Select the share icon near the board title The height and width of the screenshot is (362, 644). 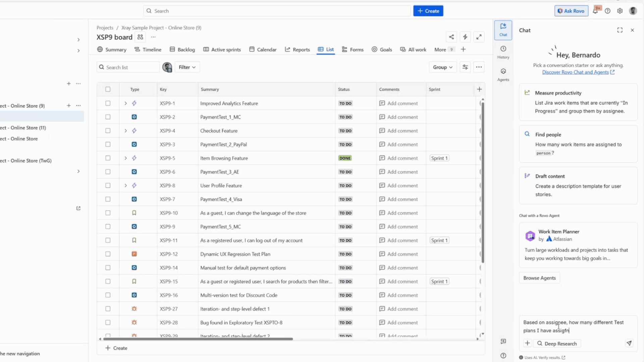pos(451,37)
